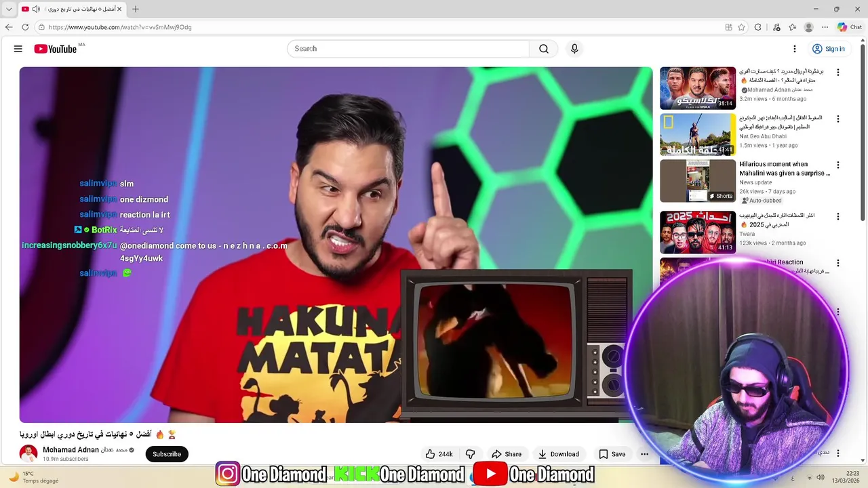Add page to favorites star icon
The width and height of the screenshot is (868, 488).
[x=741, y=27]
